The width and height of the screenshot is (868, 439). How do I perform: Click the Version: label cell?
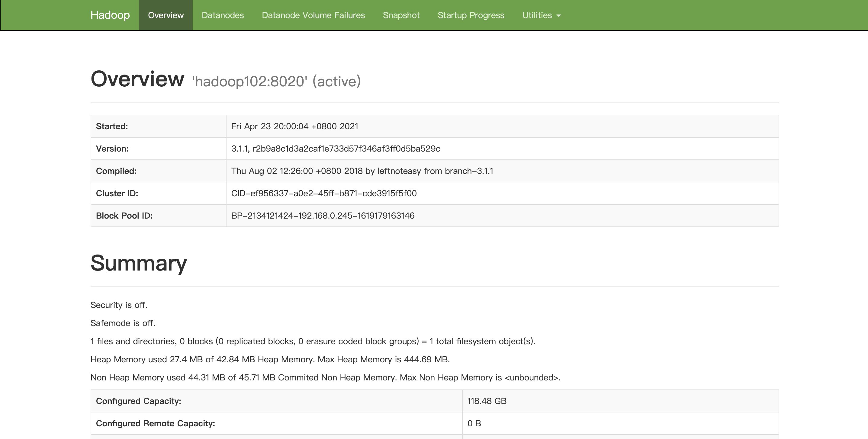[158, 149]
